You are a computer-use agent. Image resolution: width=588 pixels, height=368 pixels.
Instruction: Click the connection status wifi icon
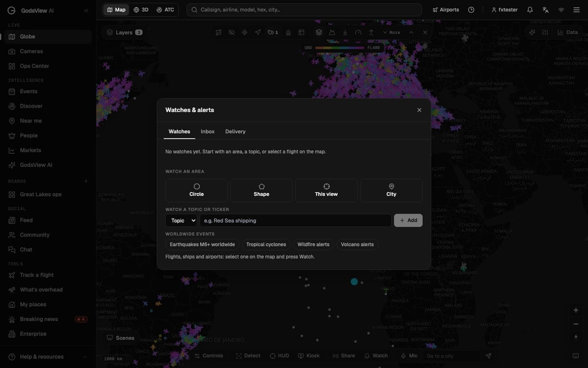point(561,10)
